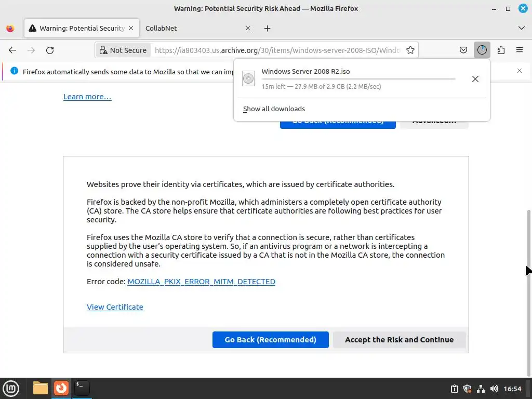Open the security shield tray icon
Screen dimensions: 532x399
467,389
